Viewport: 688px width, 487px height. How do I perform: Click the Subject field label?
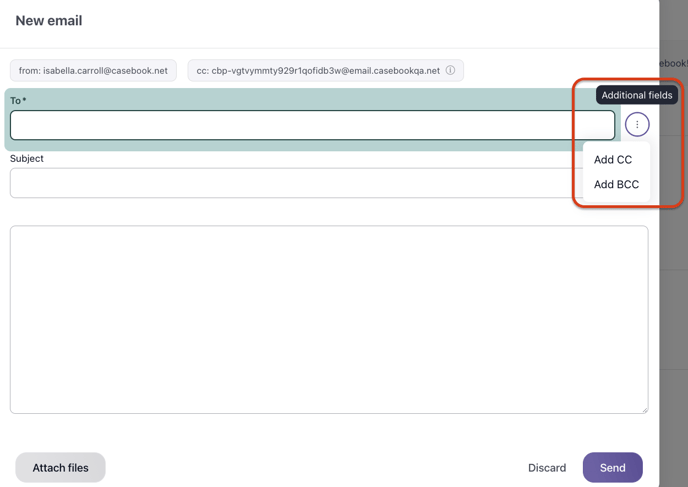click(27, 159)
